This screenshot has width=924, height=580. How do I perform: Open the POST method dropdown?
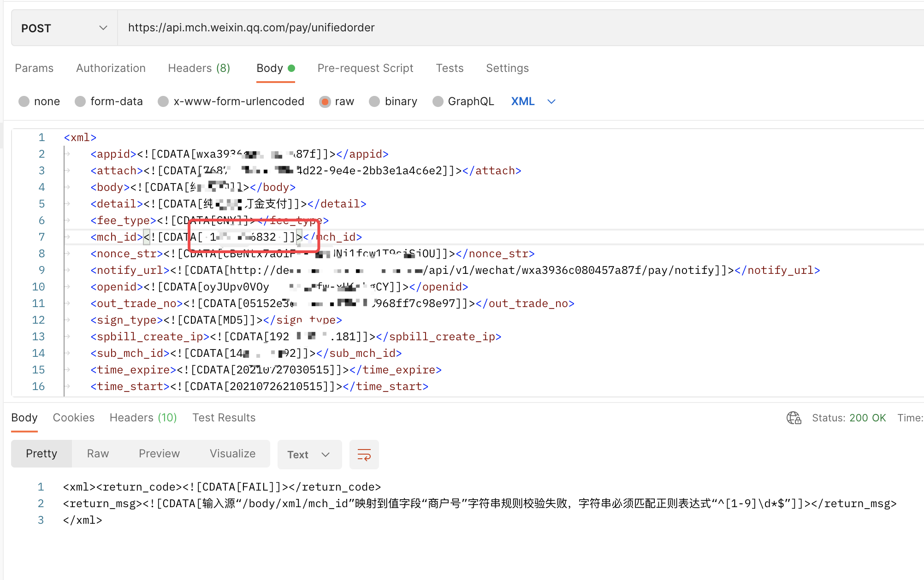point(64,28)
